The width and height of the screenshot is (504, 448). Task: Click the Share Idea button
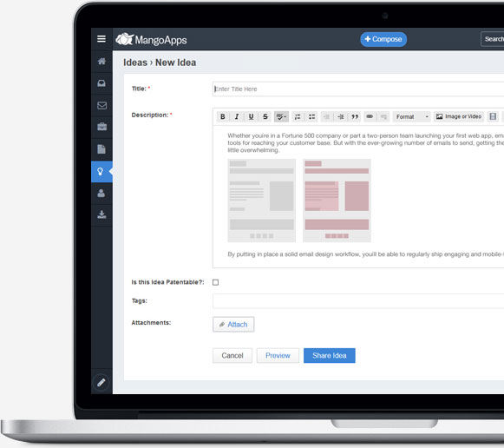(330, 356)
